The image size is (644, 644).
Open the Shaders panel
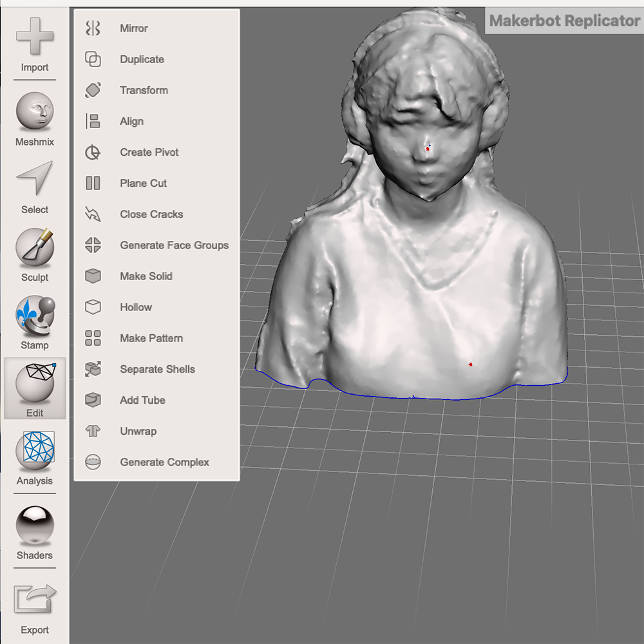click(35, 530)
